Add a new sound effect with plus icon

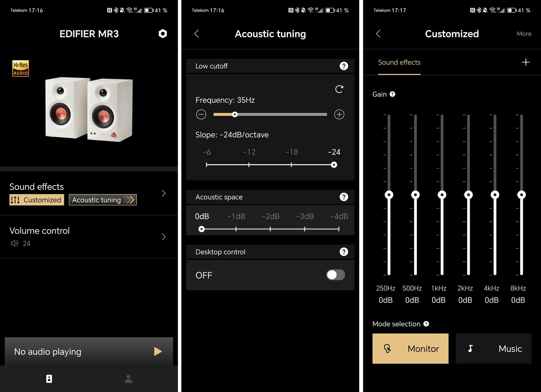(x=526, y=62)
